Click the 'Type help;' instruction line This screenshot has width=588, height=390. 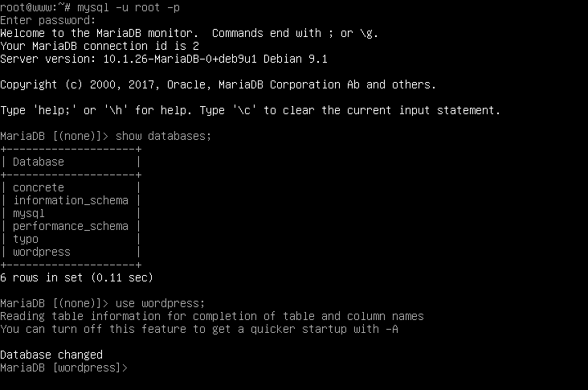coord(250,110)
